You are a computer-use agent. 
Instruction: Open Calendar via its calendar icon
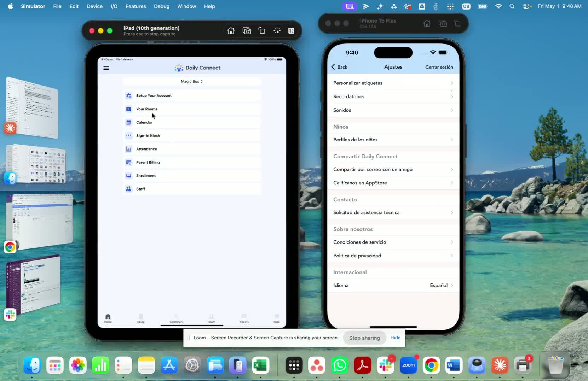(129, 122)
